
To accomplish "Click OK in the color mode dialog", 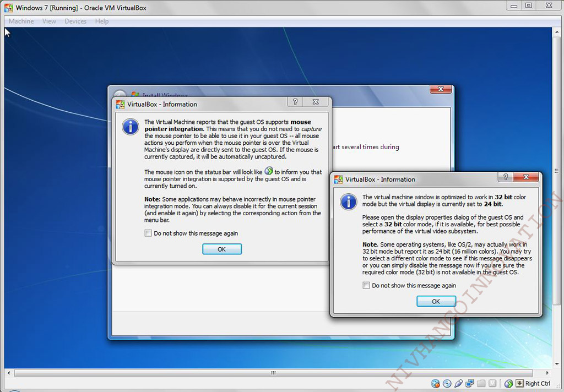I will (436, 301).
